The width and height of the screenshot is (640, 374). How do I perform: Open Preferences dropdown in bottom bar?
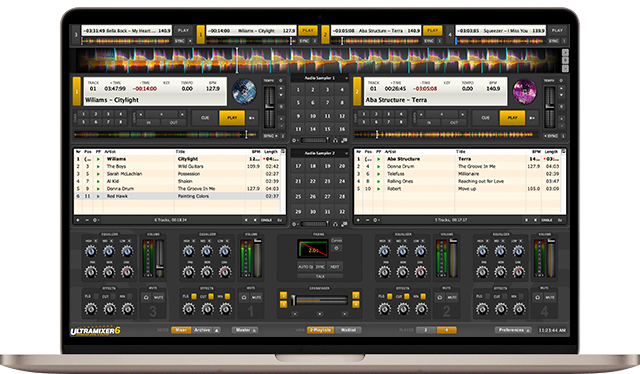tap(513, 330)
